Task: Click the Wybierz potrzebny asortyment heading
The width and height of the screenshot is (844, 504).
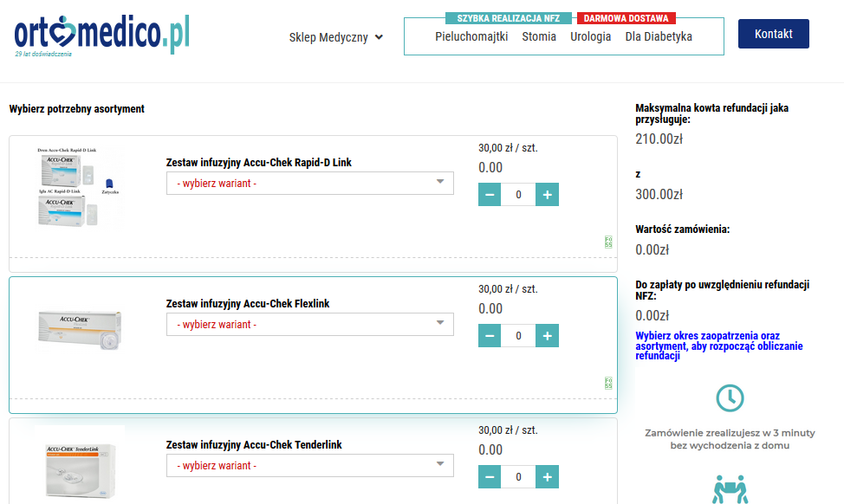Action: [x=77, y=108]
